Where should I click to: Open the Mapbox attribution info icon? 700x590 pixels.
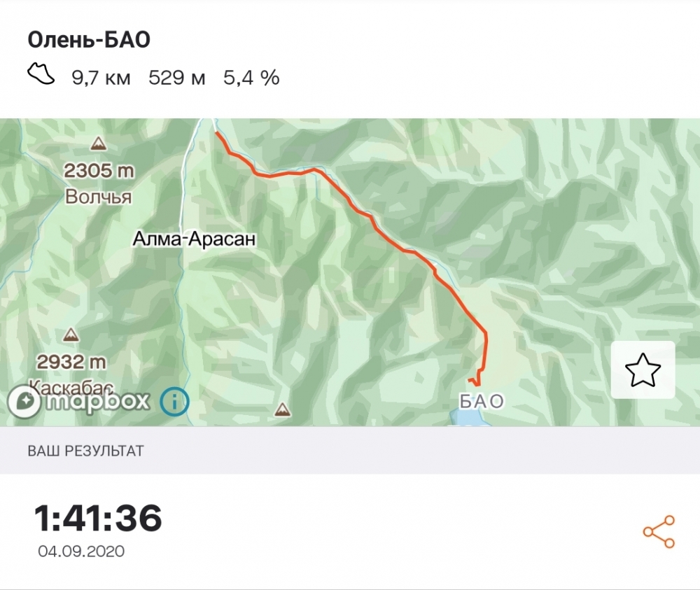tap(174, 401)
